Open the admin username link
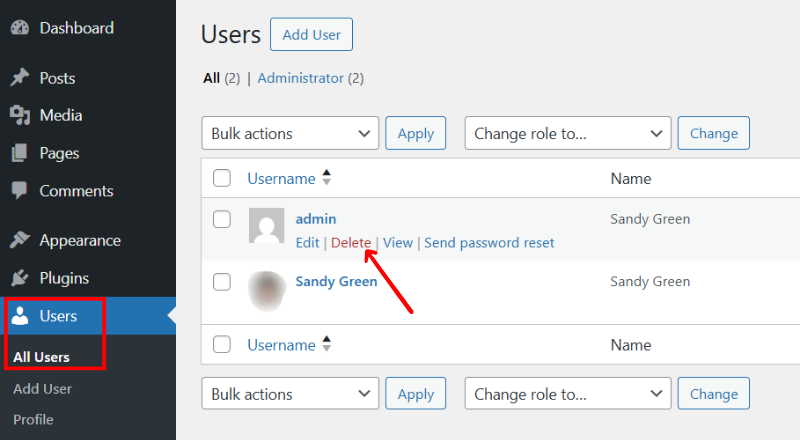This screenshot has height=440, width=800. point(316,218)
